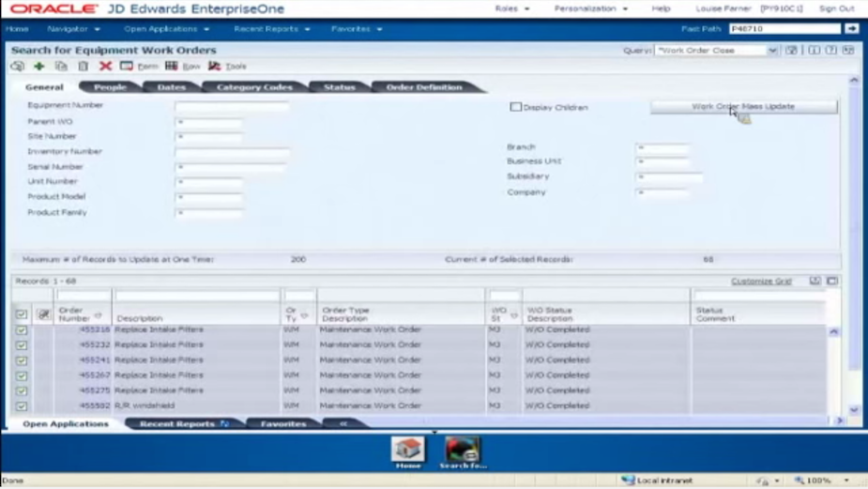This screenshot has width=868, height=489.
Task: Click the Sign Out link
Action: (836, 8)
